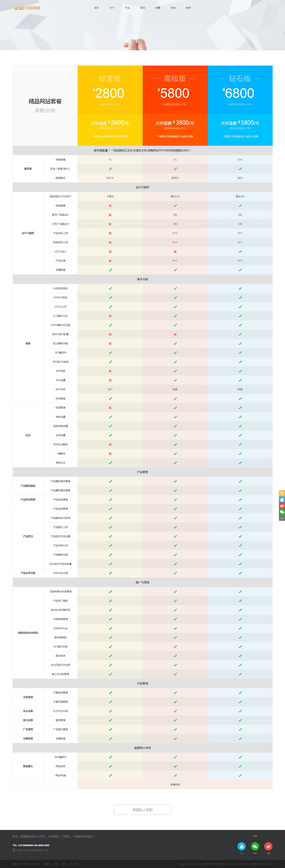The image size is (285, 868).
Task: Click the round WeChat icon in footer
Action: click(255, 846)
